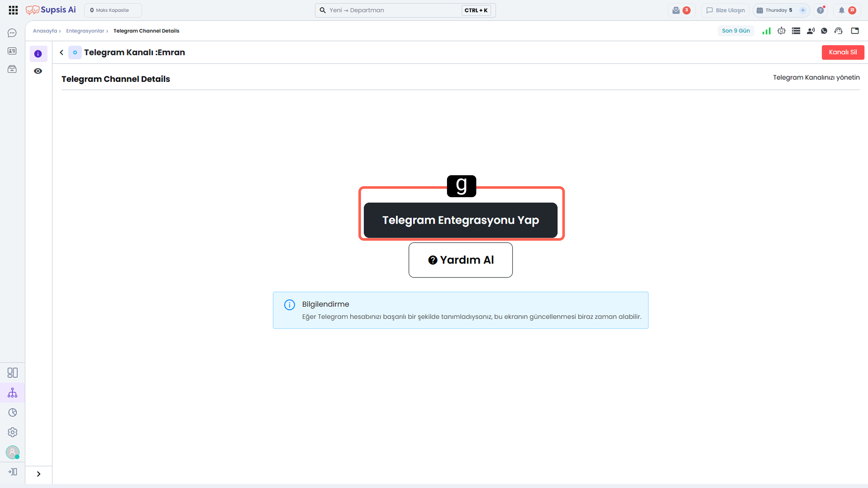
Task: Click the green bar chart statistics icon
Action: pos(767,31)
